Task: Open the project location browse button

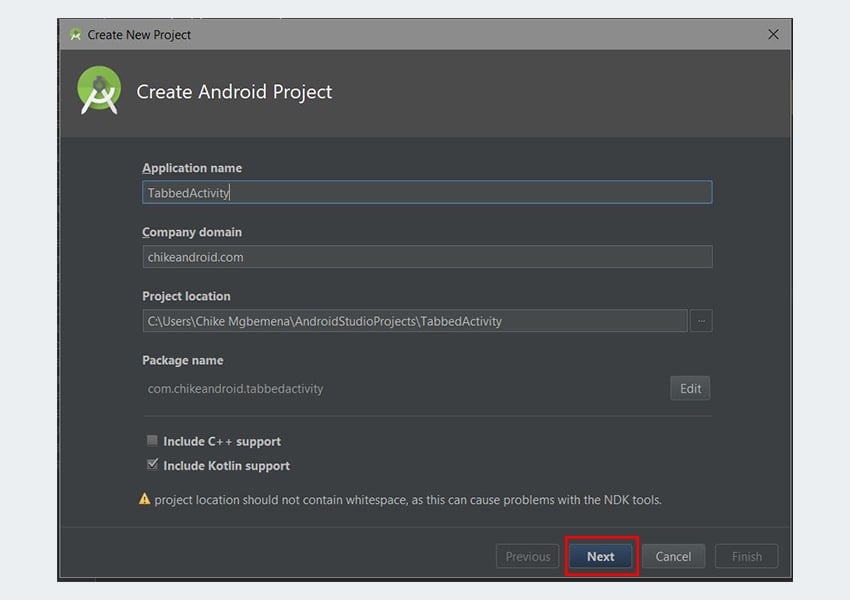Action: 701,320
